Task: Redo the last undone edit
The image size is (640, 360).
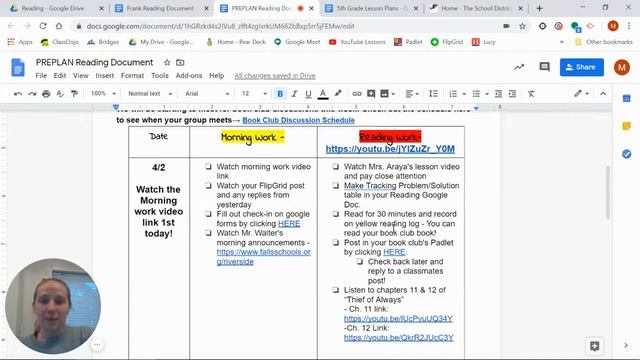Action: [32, 94]
